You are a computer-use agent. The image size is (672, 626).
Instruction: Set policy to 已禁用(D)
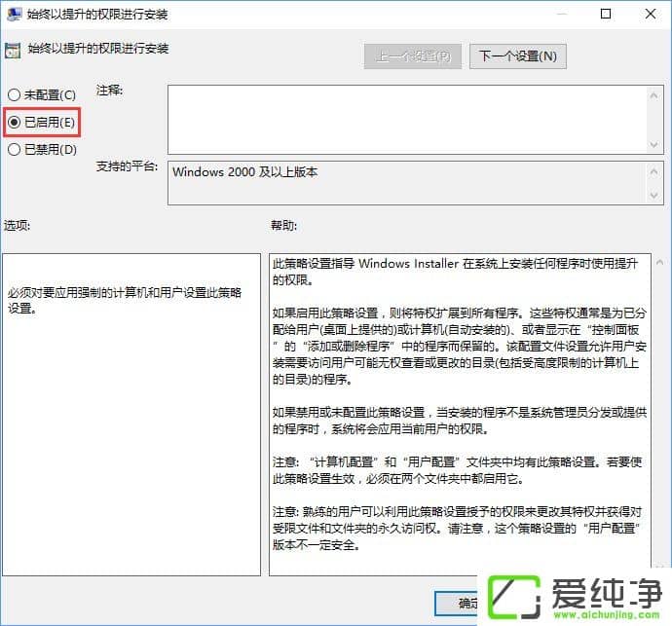click(14, 149)
